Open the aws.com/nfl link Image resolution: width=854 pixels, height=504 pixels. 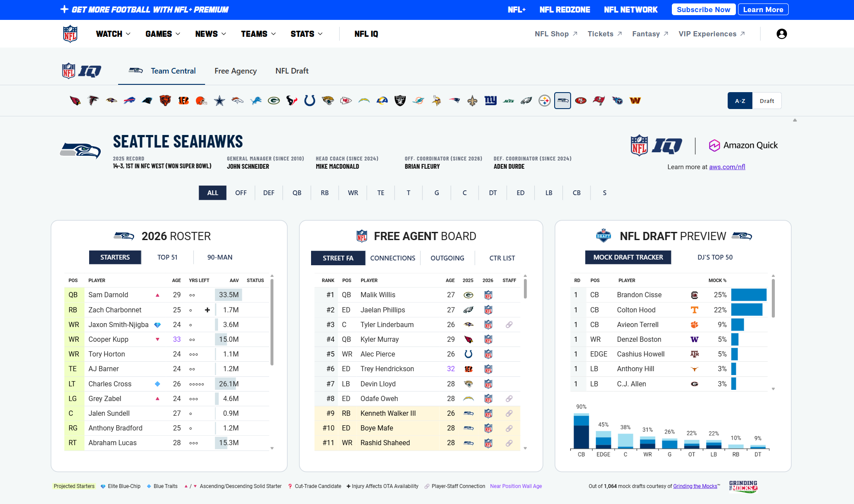click(x=727, y=167)
